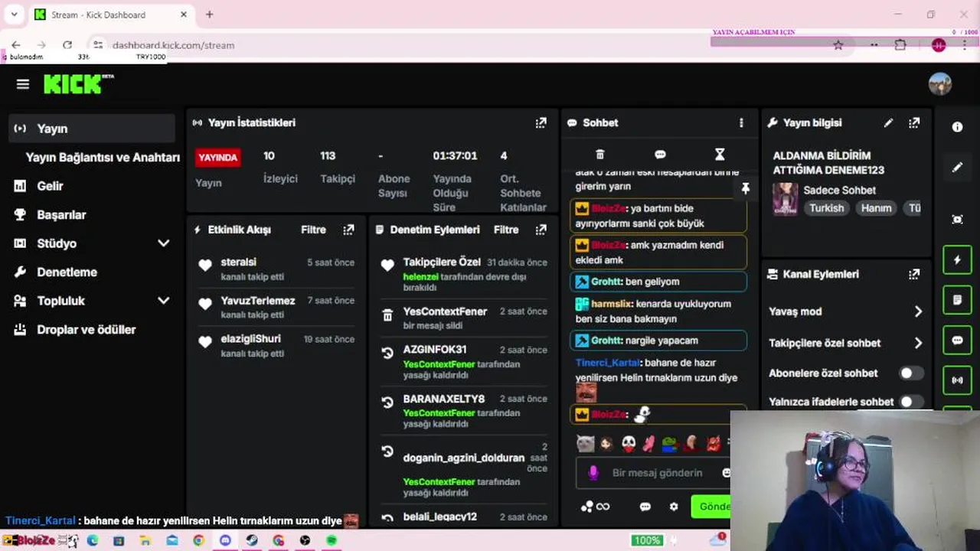Select the Pepe frog emote

[x=670, y=443]
